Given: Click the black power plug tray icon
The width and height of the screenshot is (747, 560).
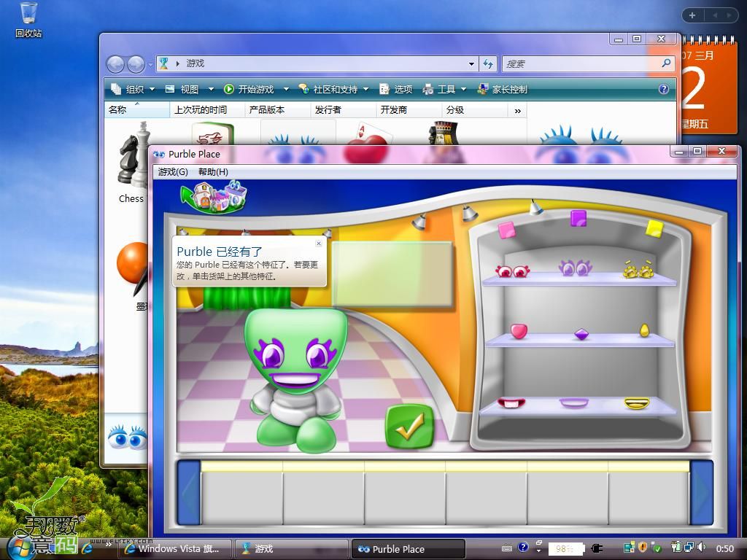Looking at the screenshot, I should [x=597, y=548].
